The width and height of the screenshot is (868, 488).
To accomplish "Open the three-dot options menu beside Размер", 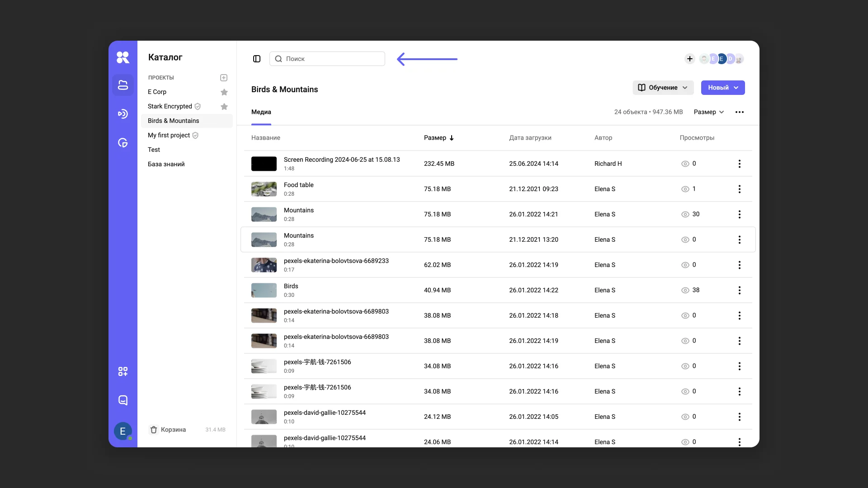I will tap(740, 112).
